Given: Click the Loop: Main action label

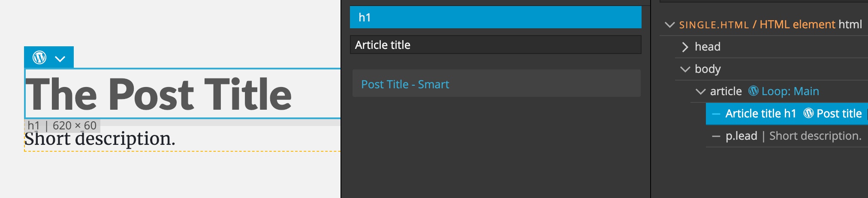Looking at the screenshot, I should (x=790, y=91).
